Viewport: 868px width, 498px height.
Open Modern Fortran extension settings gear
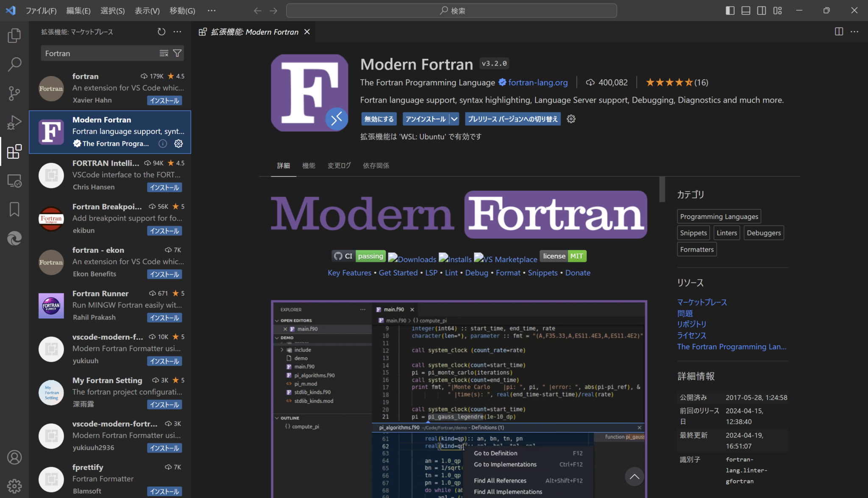(x=571, y=119)
